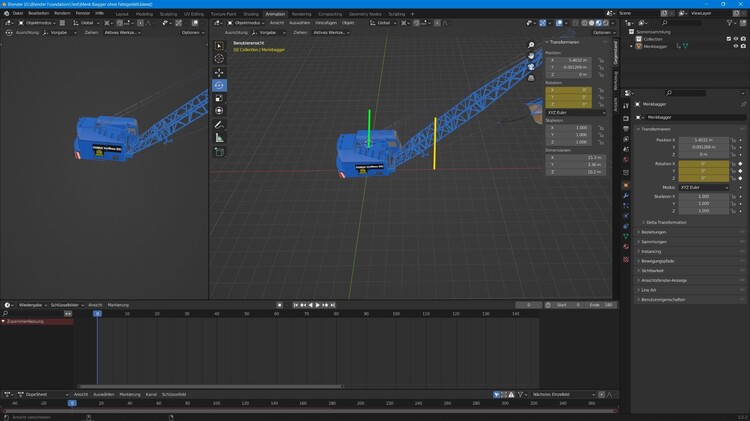Select the 3D Cursor tool
Image resolution: width=750 pixels, height=421 pixels.
point(220,59)
